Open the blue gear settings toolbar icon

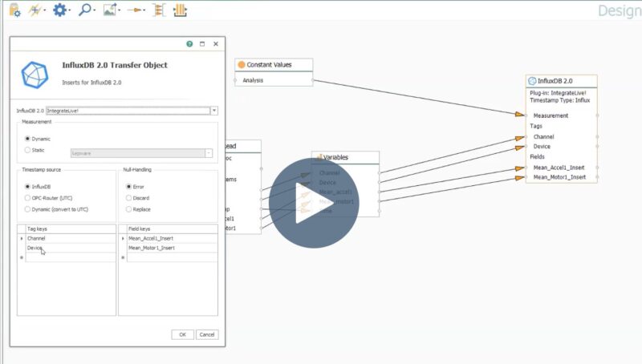coord(59,10)
